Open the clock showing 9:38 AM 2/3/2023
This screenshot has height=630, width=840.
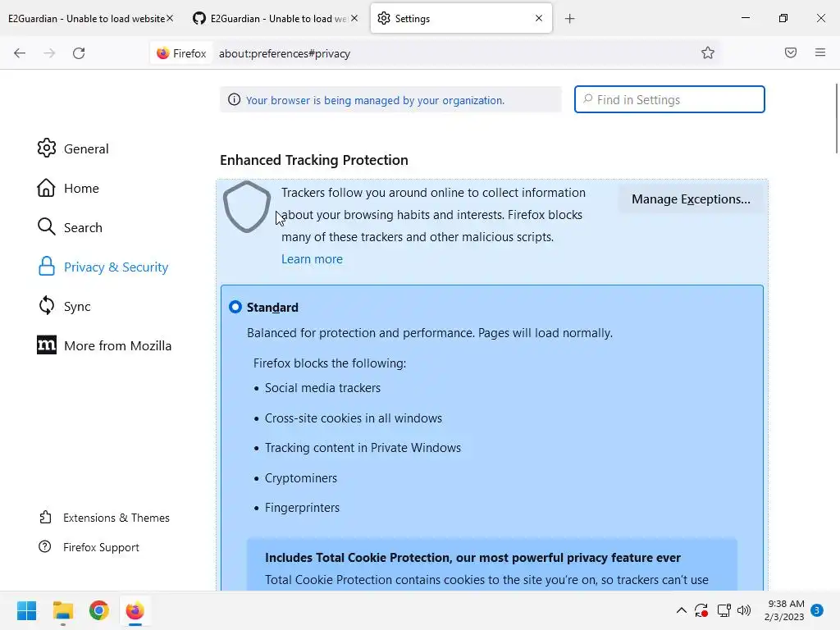[x=784, y=610]
